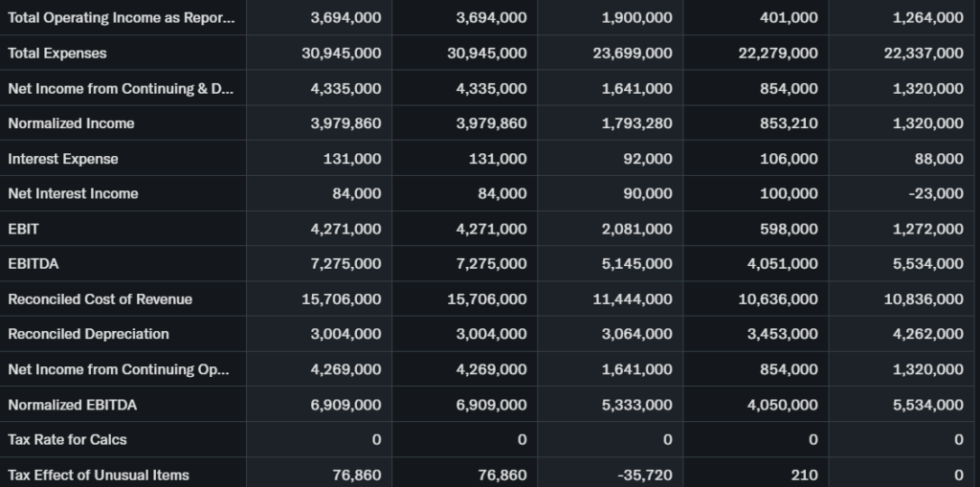The width and height of the screenshot is (980, 487).
Task: Click the Tax Rate for Calcs label
Action: (67, 440)
